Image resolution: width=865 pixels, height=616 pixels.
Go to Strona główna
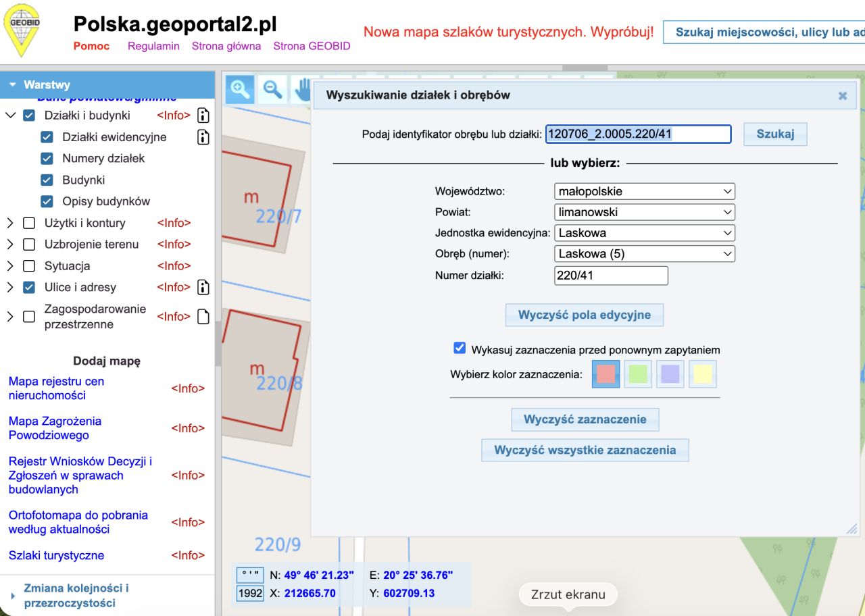(226, 47)
